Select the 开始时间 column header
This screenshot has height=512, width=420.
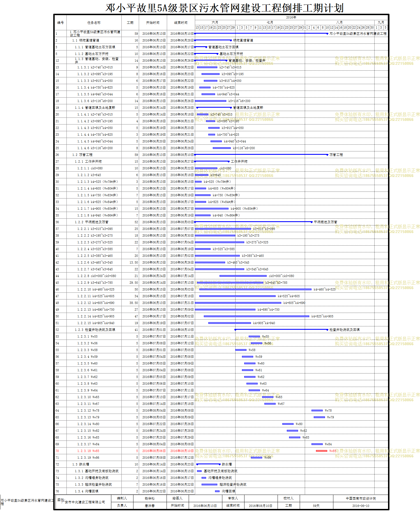click(x=153, y=23)
